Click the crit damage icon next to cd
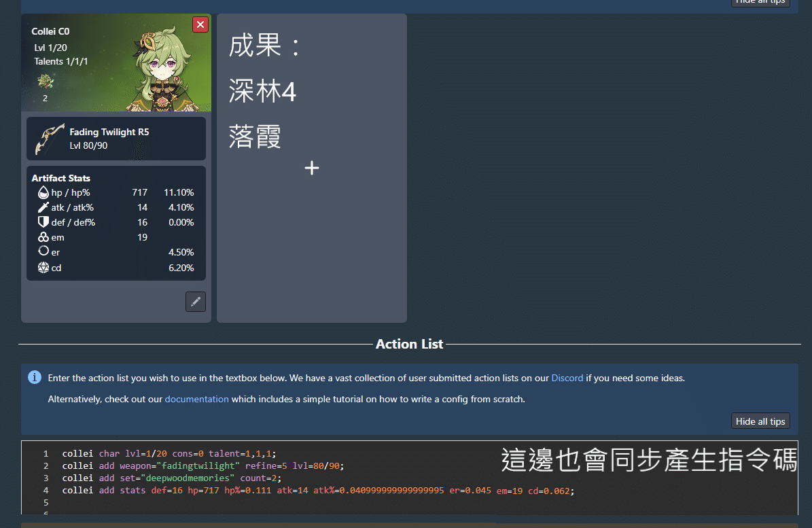 pyautogui.click(x=43, y=268)
